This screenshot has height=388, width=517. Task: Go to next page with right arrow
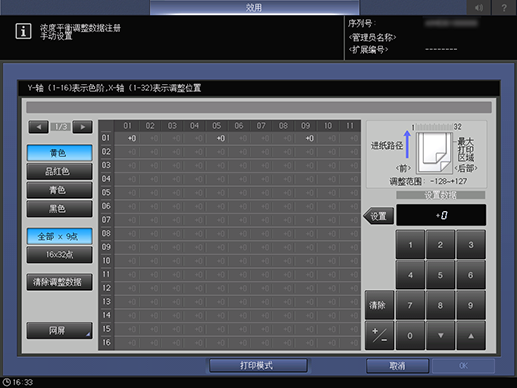[x=82, y=127]
